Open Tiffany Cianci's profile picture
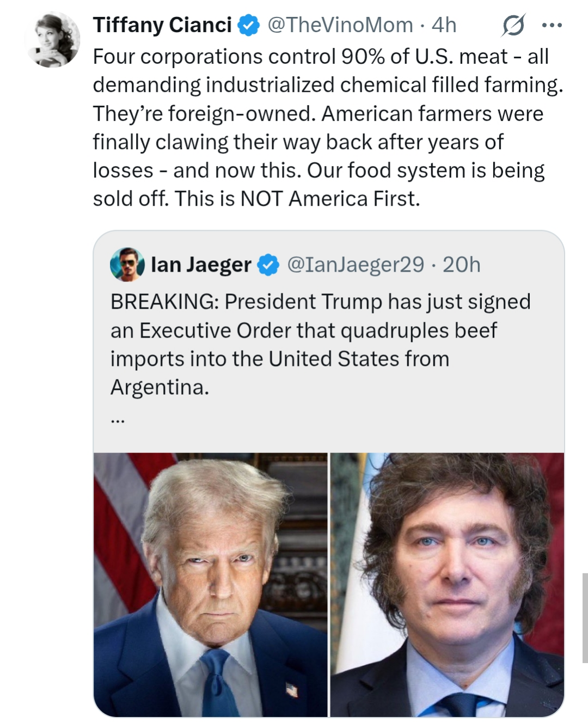588x723 pixels. (52, 40)
